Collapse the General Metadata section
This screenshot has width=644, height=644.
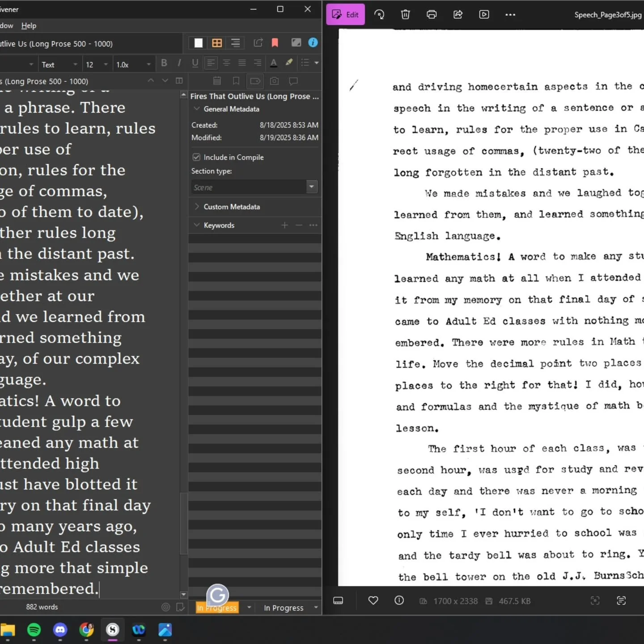point(197,109)
